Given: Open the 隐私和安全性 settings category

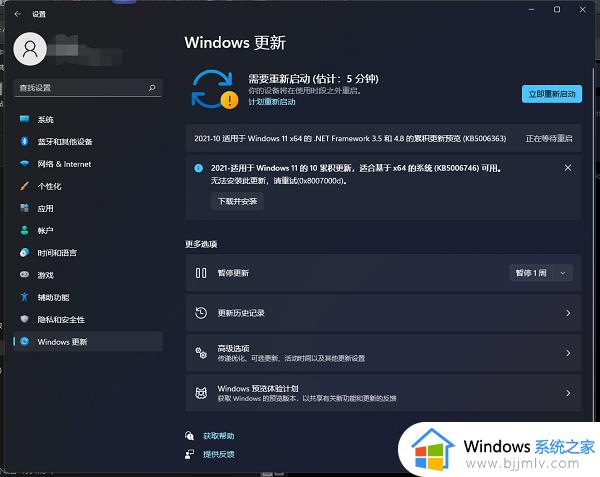Looking at the screenshot, I should point(88,319).
